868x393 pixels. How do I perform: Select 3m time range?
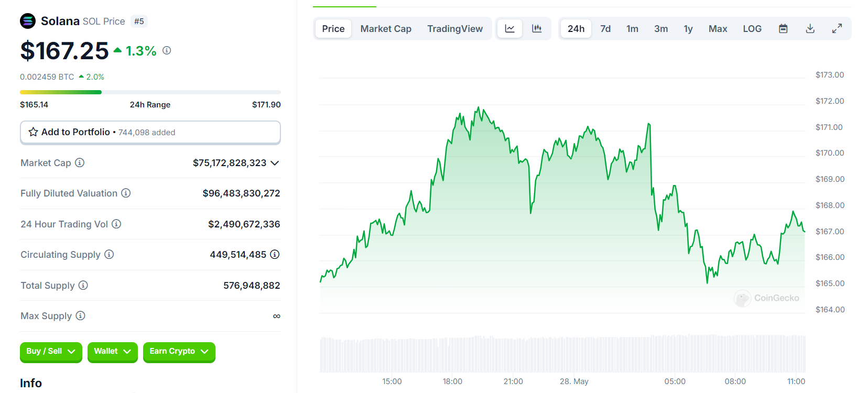(661, 29)
